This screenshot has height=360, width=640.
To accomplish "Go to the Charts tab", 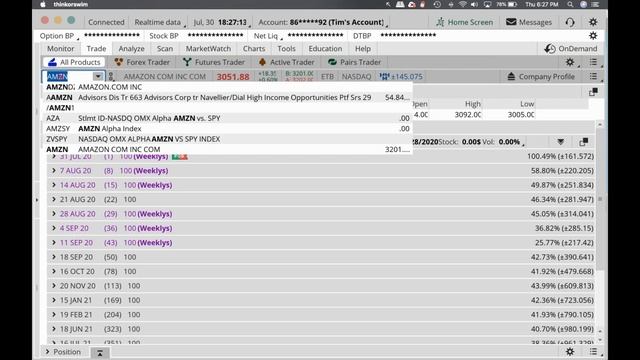I will point(254,49).
